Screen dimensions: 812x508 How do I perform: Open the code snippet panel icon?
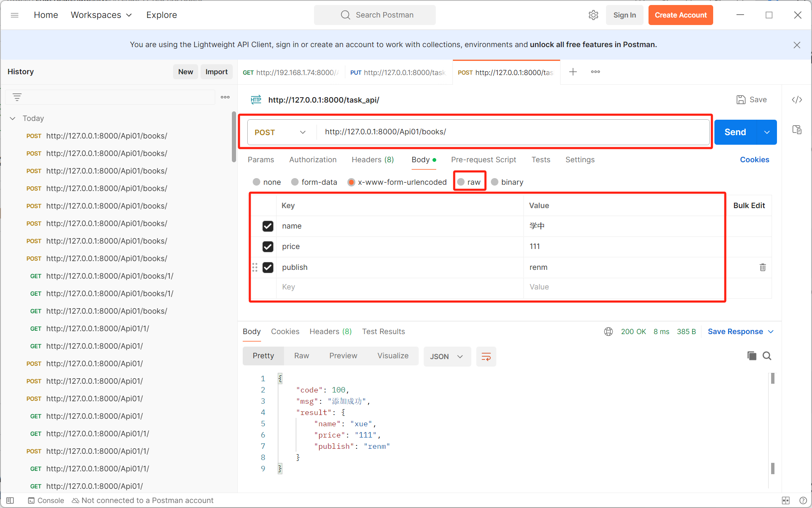[797, 100]
